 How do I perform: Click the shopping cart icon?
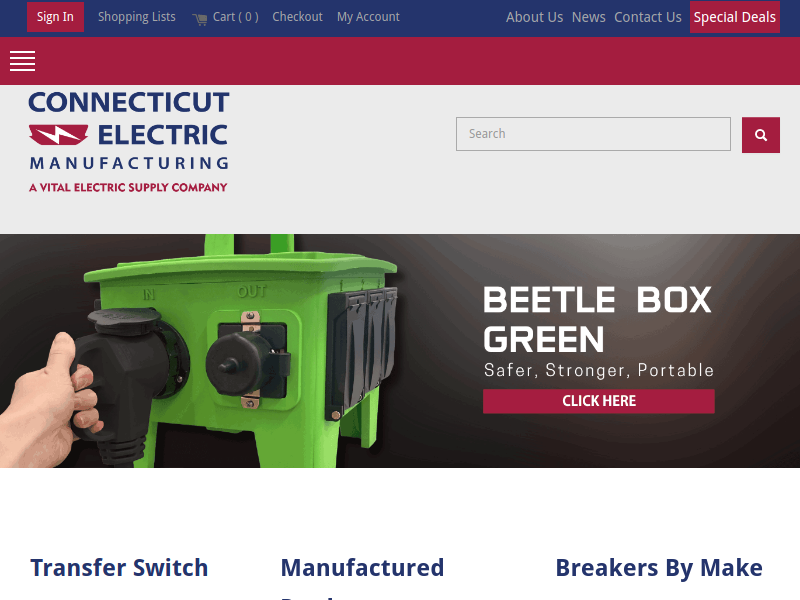click(199, 19)
